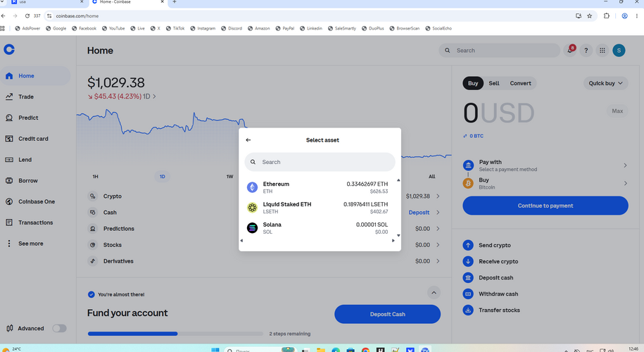Go to Predict in the sidebar
This screenshot has height=352, width=644.
tap(35, 118)
